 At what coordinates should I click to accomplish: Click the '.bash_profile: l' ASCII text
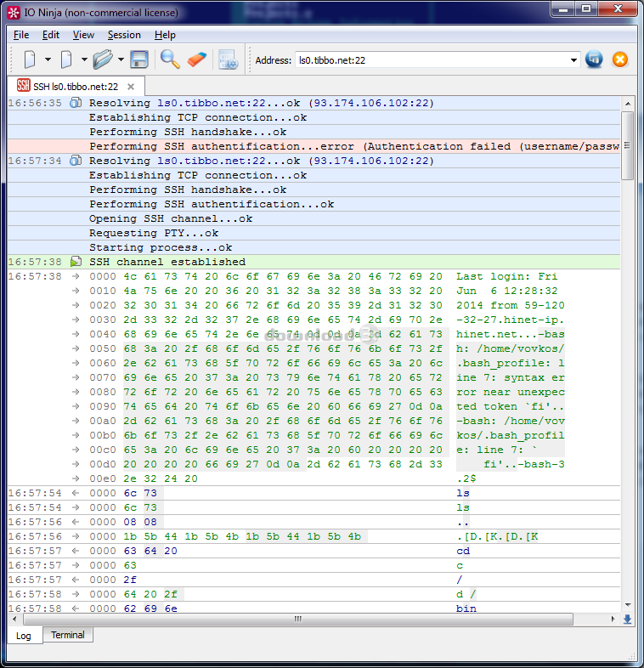click(511, 363)
